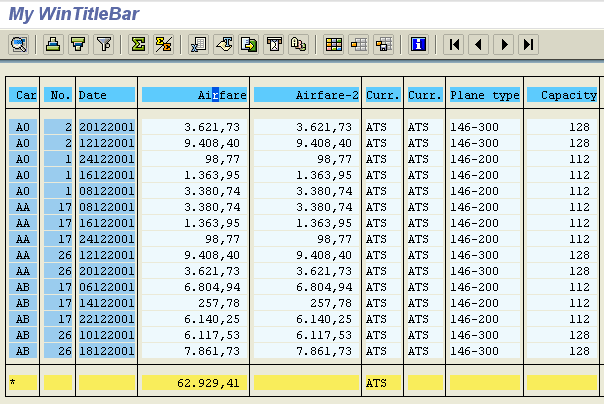Image resolution: width=604 pixels, height=404 pixels.
Task: Save list to local file
Action: coord(248,44)
